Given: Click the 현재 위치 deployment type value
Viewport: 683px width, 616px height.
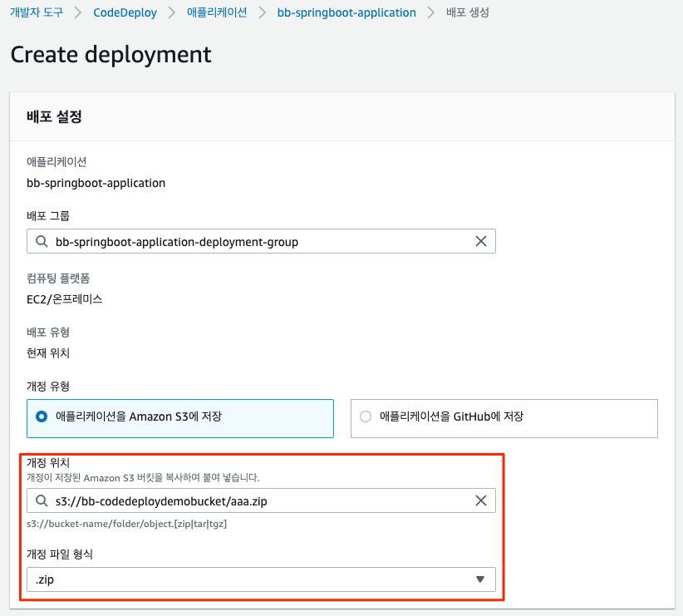Looking at the screenshot, I should pos(48,352).
